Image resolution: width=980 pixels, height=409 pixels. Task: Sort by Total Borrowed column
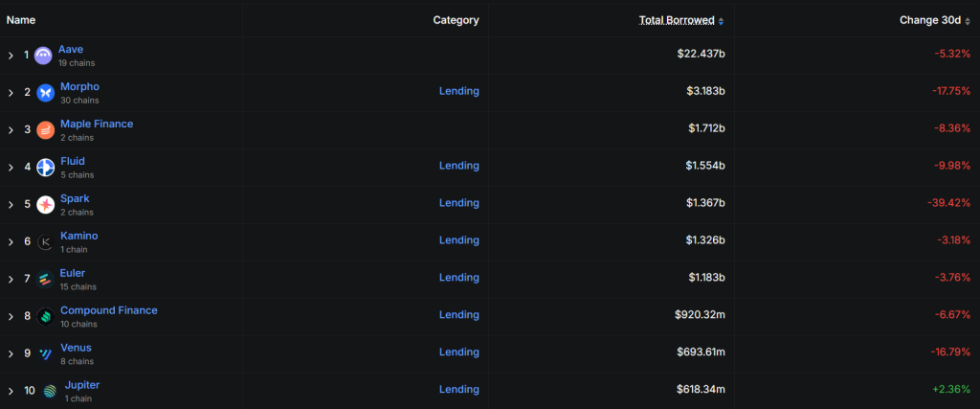pyautogui.click(x=680, y=20)
